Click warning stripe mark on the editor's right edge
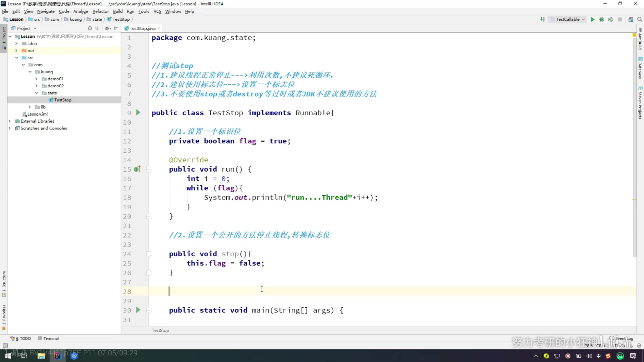644x362 pixels. pyautogui.click(x=634, y=200)
